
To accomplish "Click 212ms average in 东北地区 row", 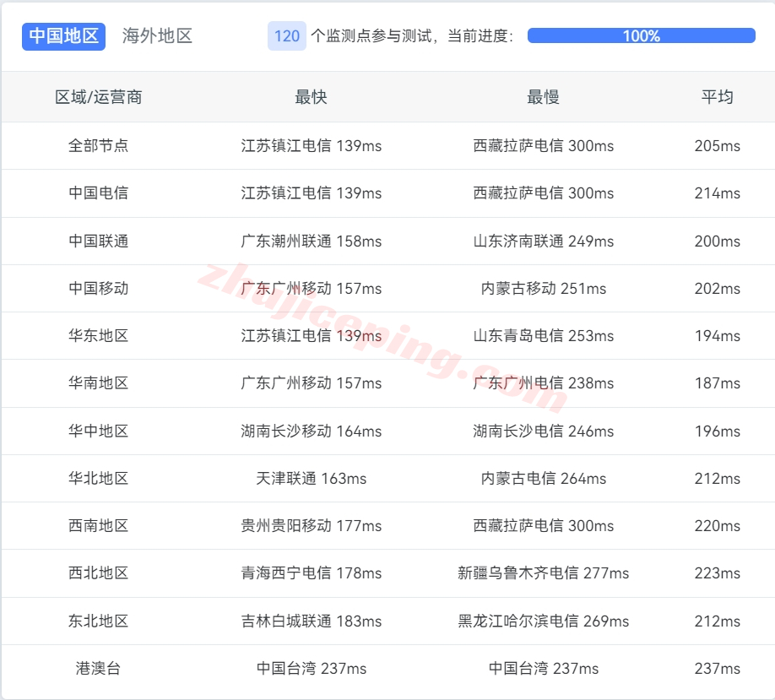I will coord(718,621).
